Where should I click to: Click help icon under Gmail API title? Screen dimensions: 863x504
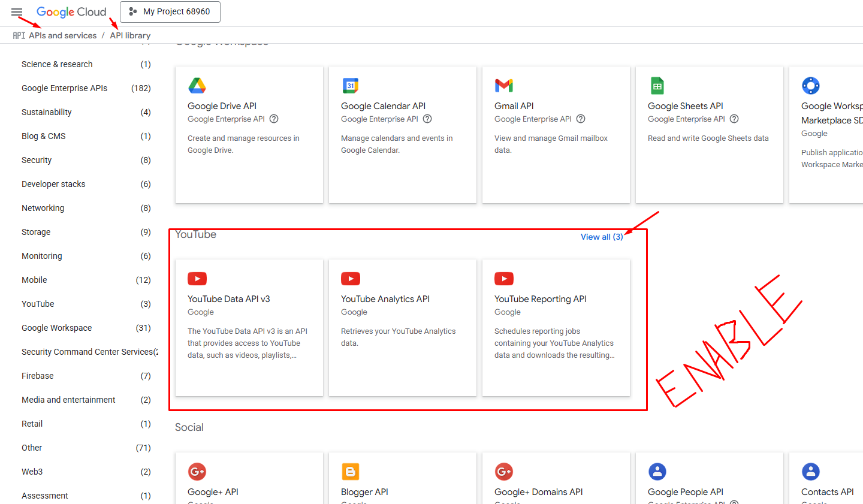581,119
